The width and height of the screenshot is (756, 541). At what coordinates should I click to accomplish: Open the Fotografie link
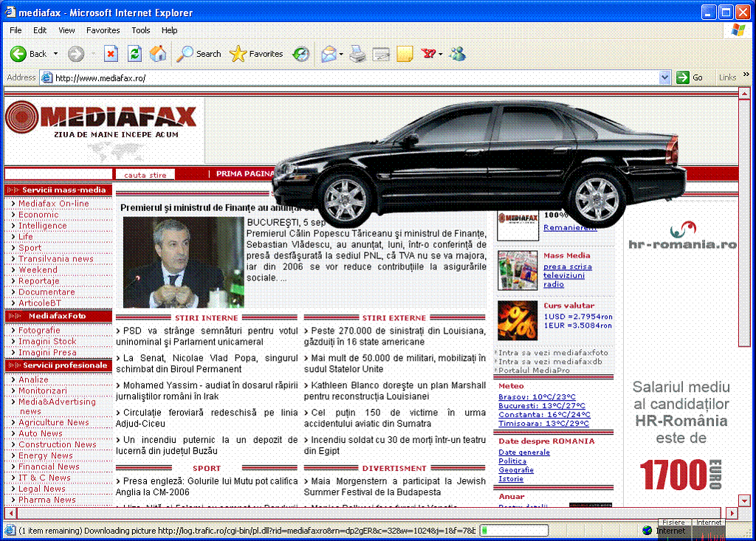[x=40, y=331]
